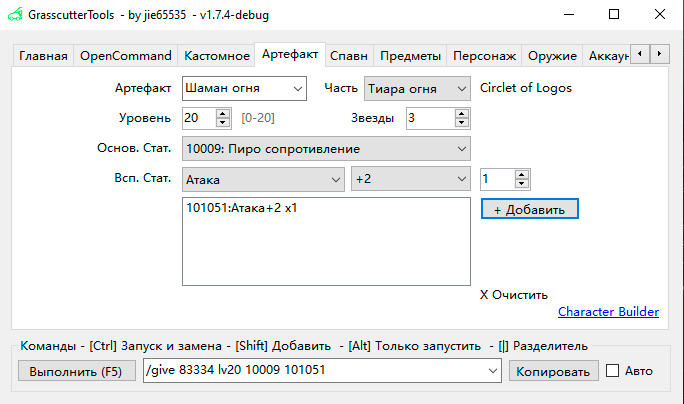
Task: Enable the Авто checkbox
Action: click(x=613, y=371)
